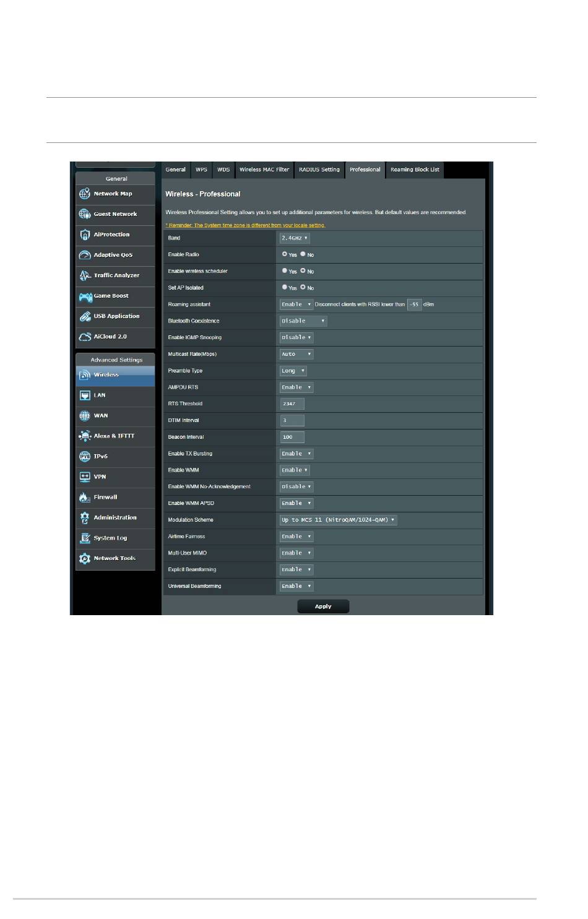The height and width of the screenshot is (919, 588).
Task: Click the DTIM Interval input field
Action: 292,421
